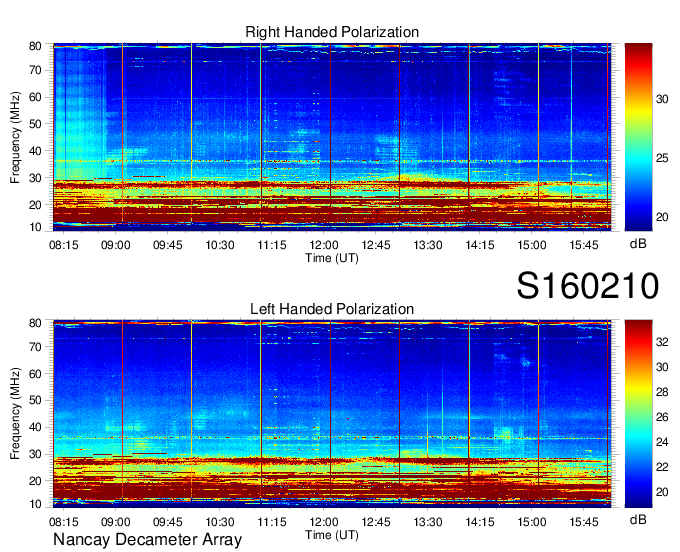Click 30 MHz frequency tick on Right Handed plot
The height and width of the screenshot is (552, 680).
(x=36, y=178)
